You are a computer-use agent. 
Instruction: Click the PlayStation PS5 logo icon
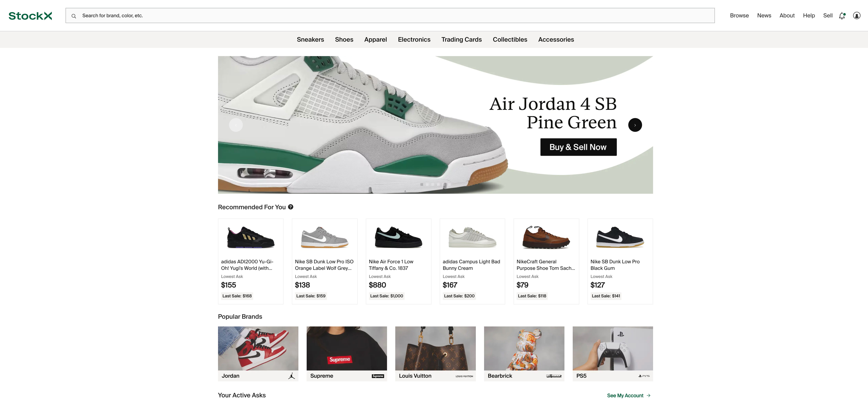pos(644,376)
